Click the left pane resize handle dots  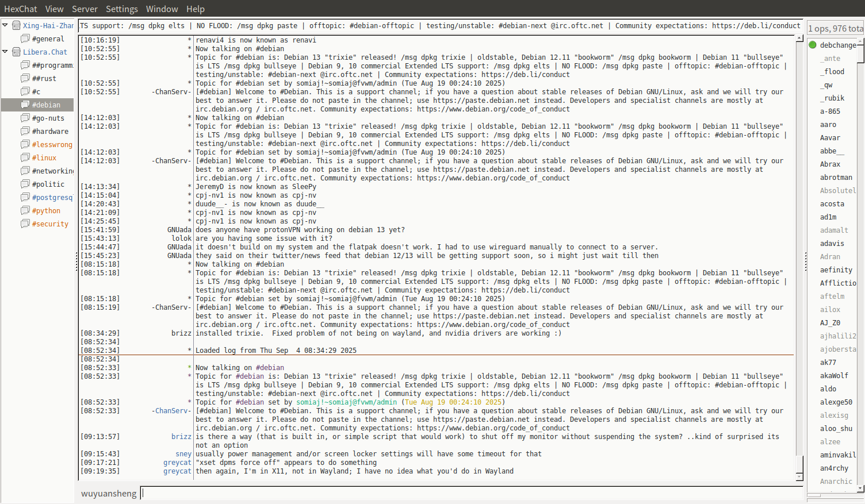pos(76,261)
